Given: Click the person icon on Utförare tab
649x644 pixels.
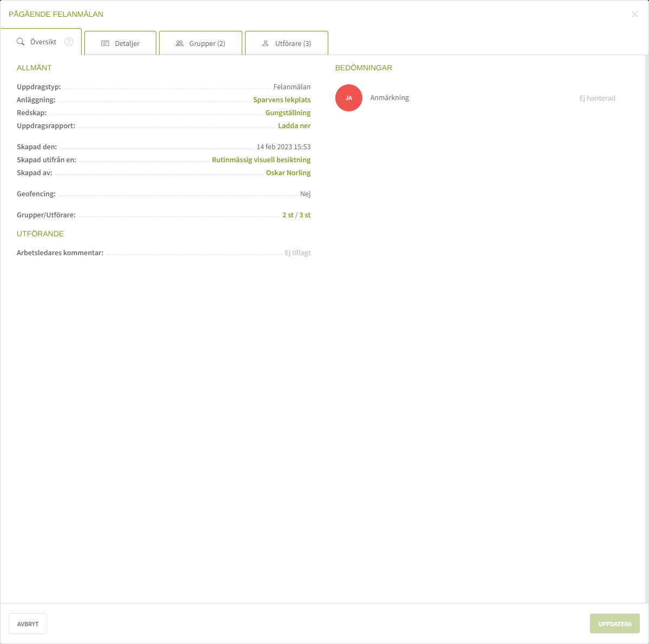Looking at the screenshot, I should click(x=266, y=43).
